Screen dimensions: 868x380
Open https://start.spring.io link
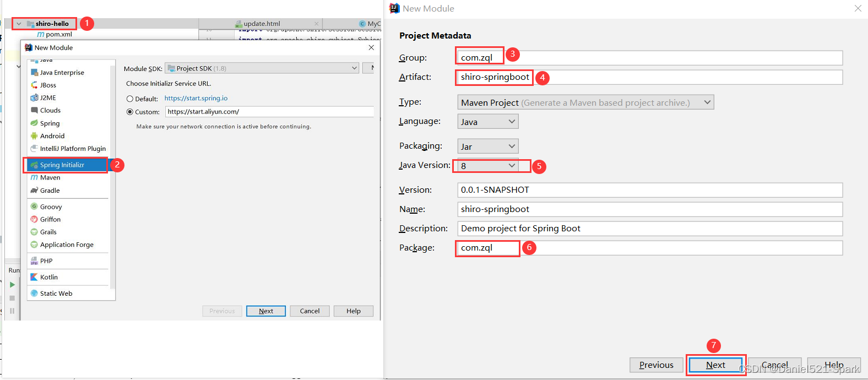click(196, 99)
